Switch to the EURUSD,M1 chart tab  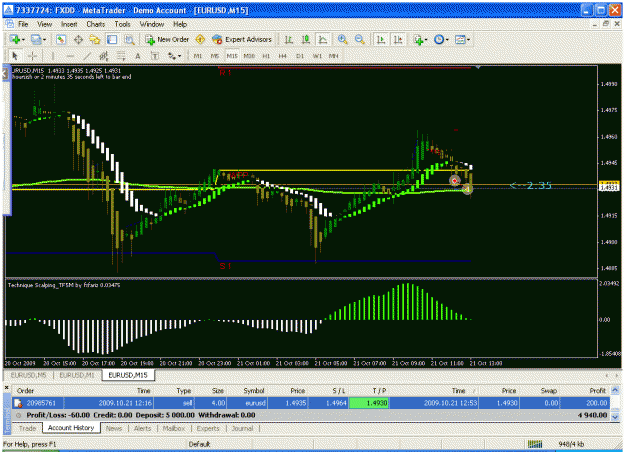tap(77, 375)
